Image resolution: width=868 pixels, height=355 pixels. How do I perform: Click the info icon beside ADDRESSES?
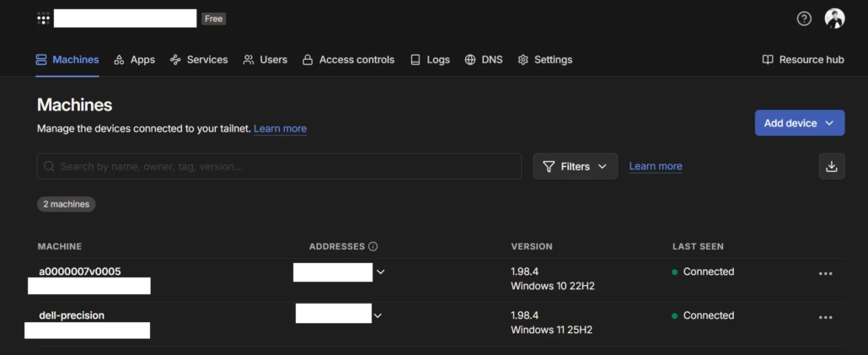pos(373,246)
